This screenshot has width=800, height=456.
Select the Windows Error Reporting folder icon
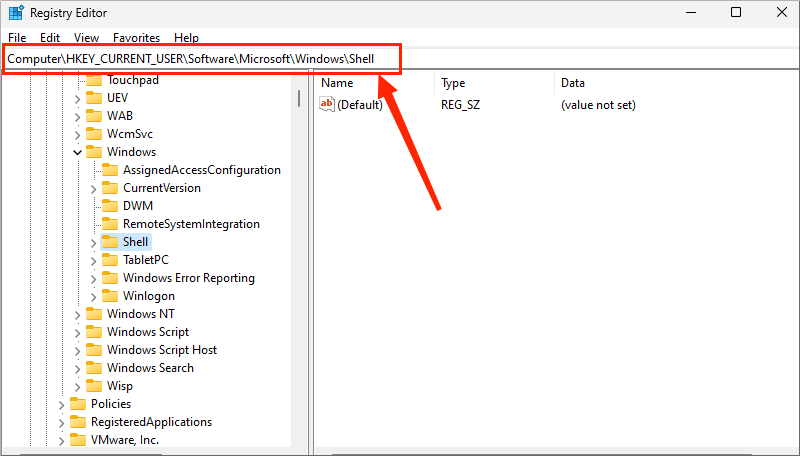(x=110, y=278)
